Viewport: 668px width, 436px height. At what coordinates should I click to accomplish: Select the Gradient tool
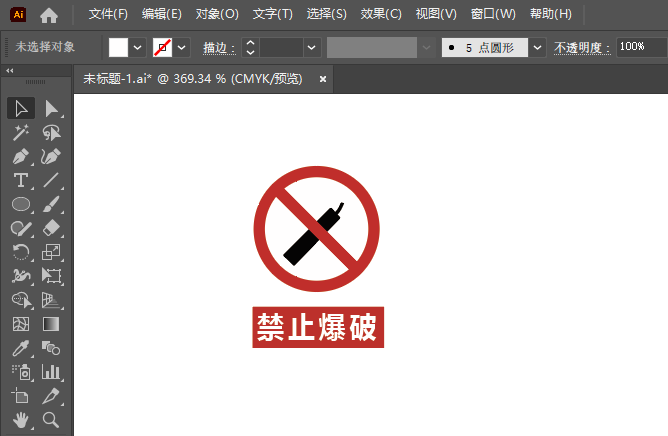52,324
